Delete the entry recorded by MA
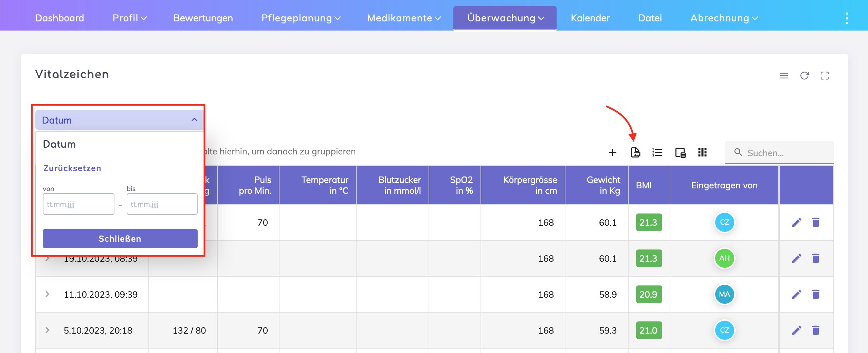This screenshot has width=868, height=353. [816, 294]
